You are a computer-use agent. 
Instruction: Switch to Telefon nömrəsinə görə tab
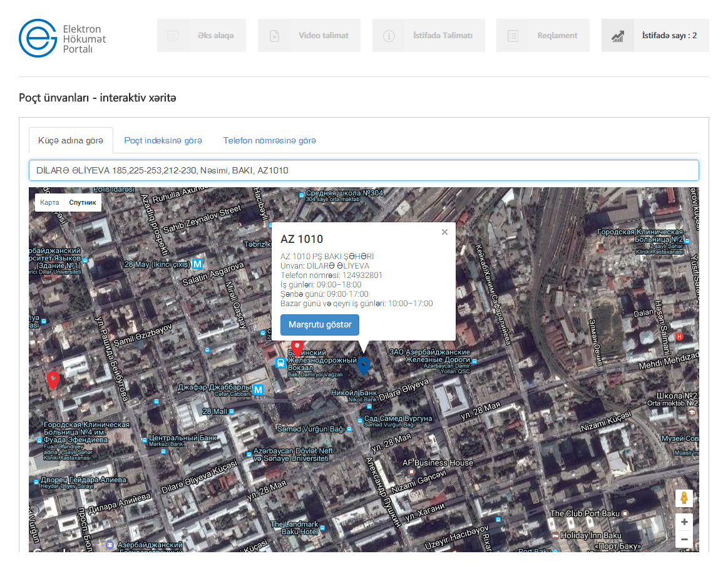click(269, 140)
